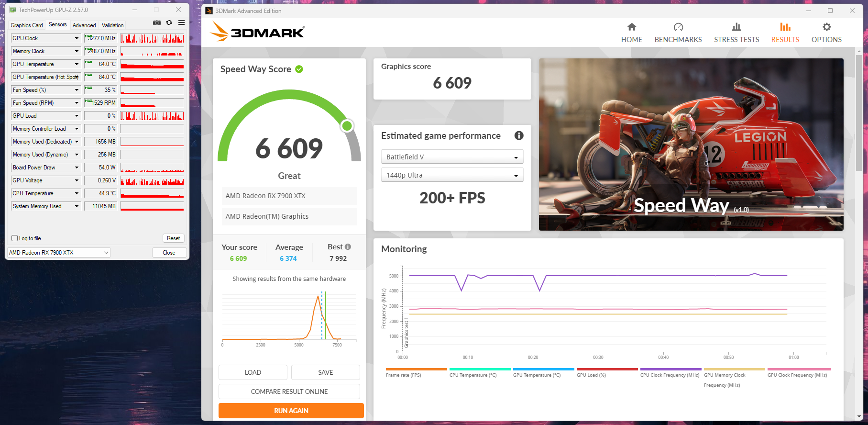Image resolution: width=868 pixels, height=425 pixels.
Task: Click the scroll down arrow in 3DMark
Action: 859,416
